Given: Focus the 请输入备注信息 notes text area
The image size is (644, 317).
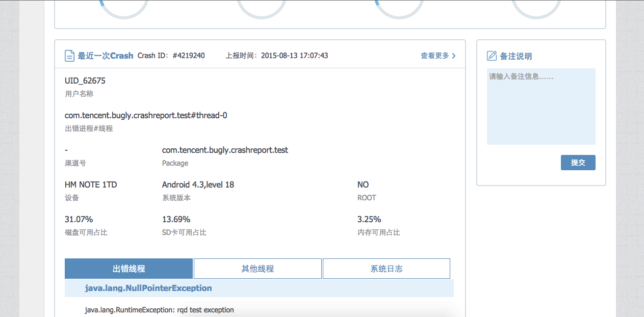Looking at the screenshot, I should pos(541,107).
